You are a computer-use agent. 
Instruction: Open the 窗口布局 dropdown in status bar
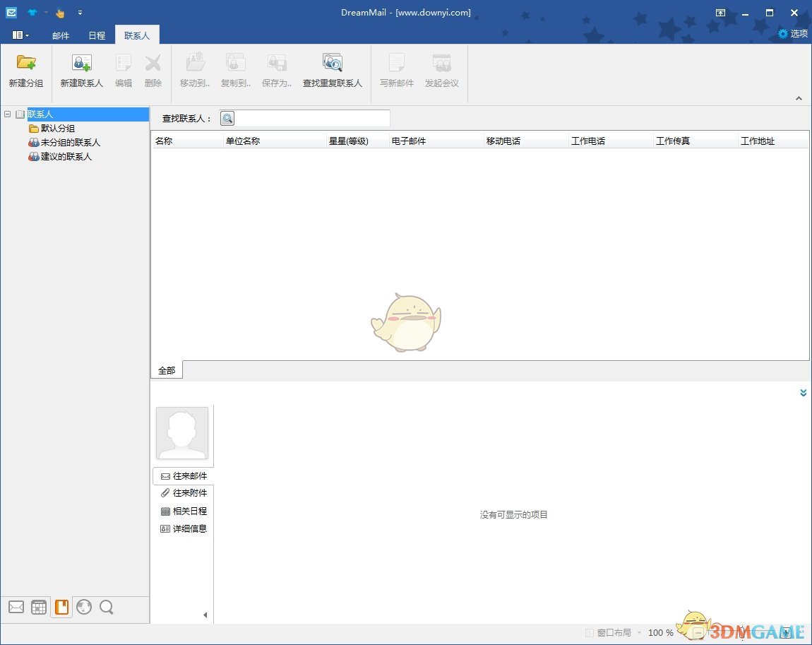[x=614, y=632]
